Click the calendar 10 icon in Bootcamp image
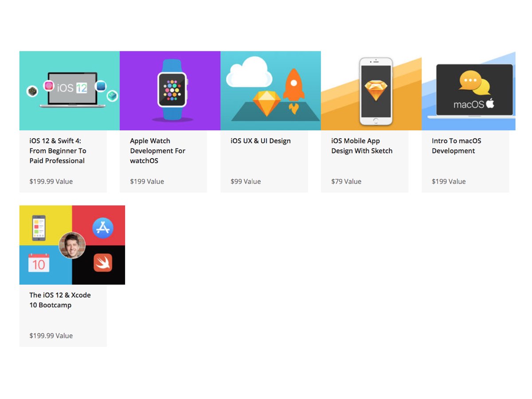The width and height of the screenshot is (532, 399). (x=39, y=263)
